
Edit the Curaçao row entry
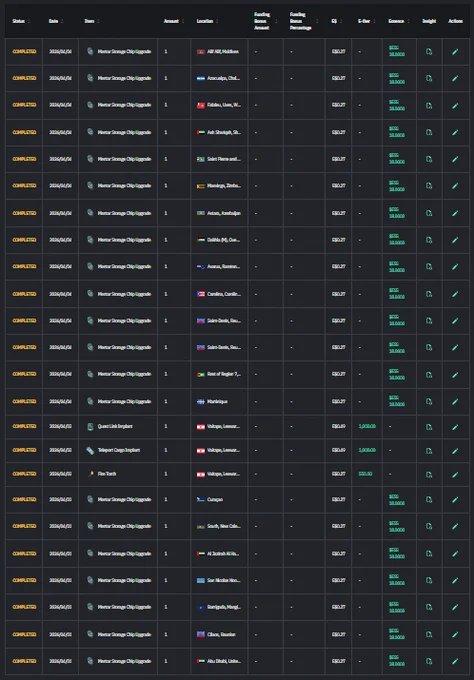[x=455, y=500]
